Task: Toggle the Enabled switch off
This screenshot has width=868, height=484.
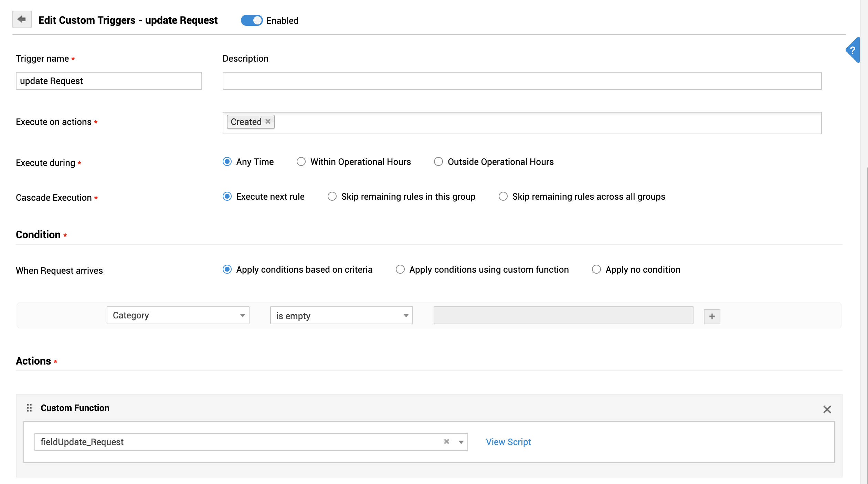Action: [x=252, y=20]
